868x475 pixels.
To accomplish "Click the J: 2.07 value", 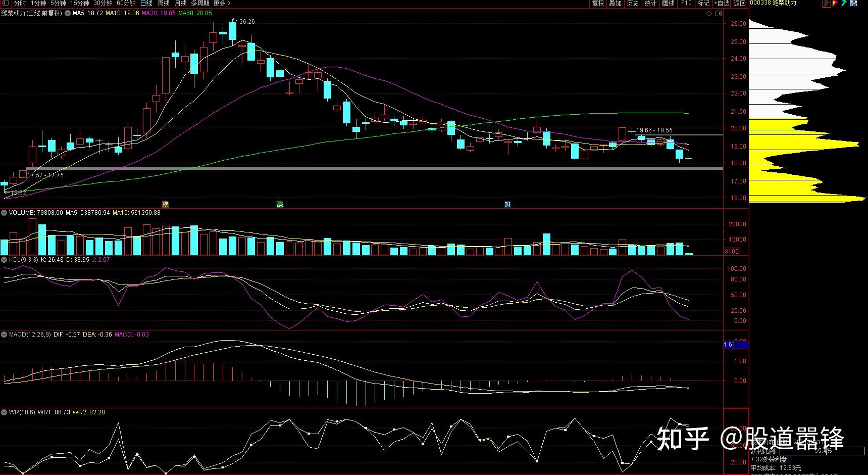I will pyautogui.click(x=100, y=260).
